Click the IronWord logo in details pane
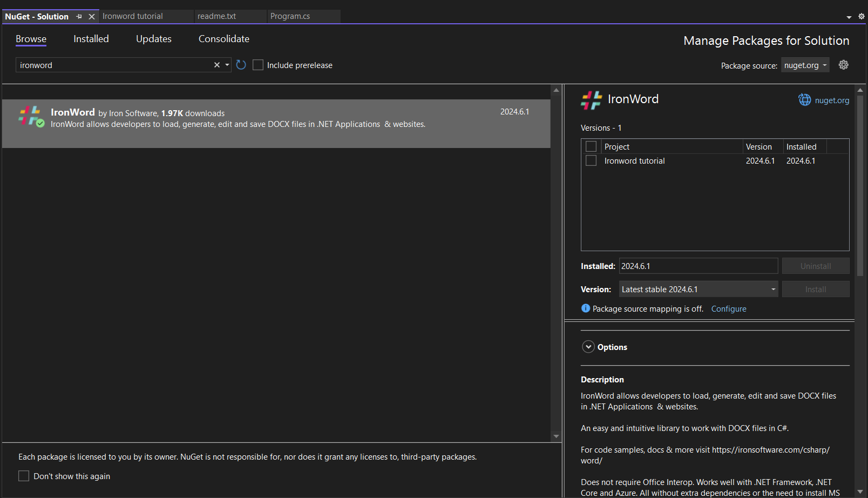 click(x=591, y=100)
